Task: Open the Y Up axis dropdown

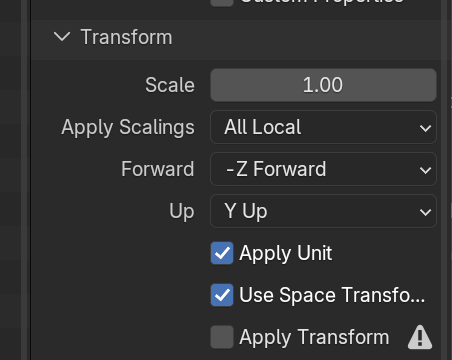Action: (x=323, y=211)
